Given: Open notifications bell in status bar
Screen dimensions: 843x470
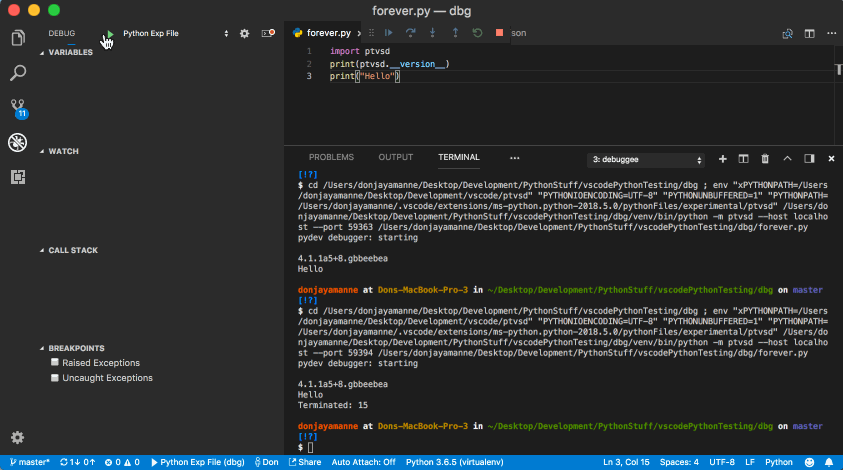Looking at the screenshot, I should pos(829,462).
